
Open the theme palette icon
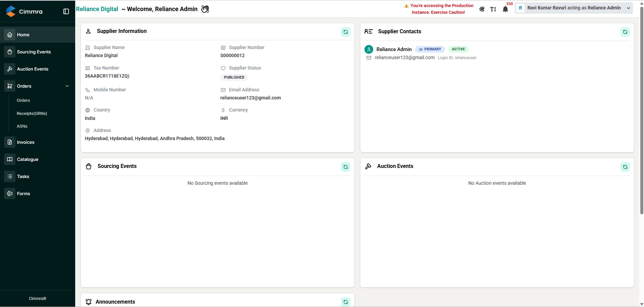(x=482, y=9)
